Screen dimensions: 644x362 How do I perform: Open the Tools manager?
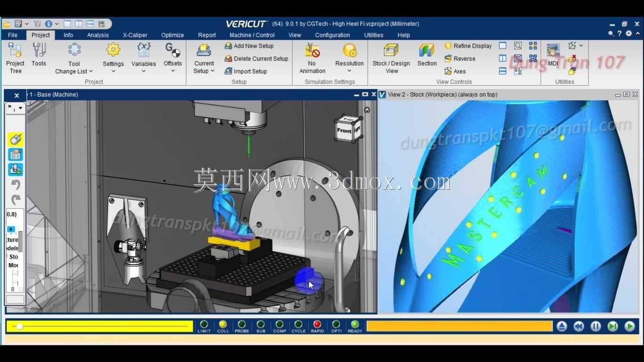[39, 55]
